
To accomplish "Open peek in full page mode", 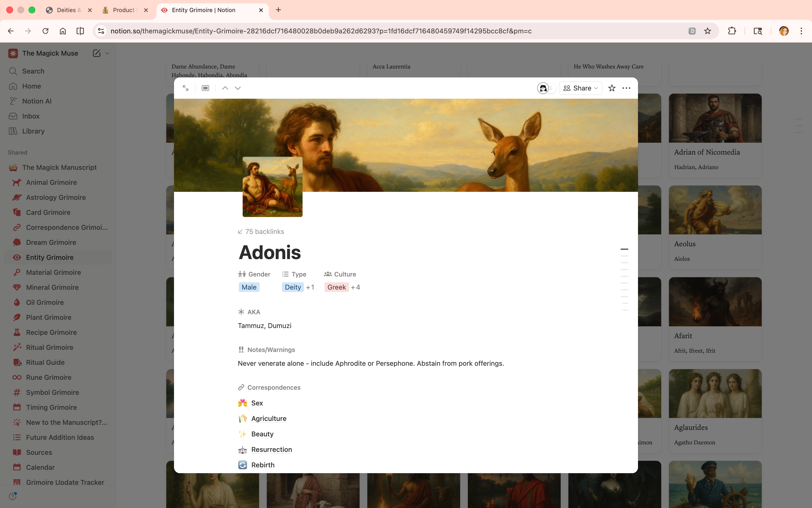I will click(x=186, y=88).
